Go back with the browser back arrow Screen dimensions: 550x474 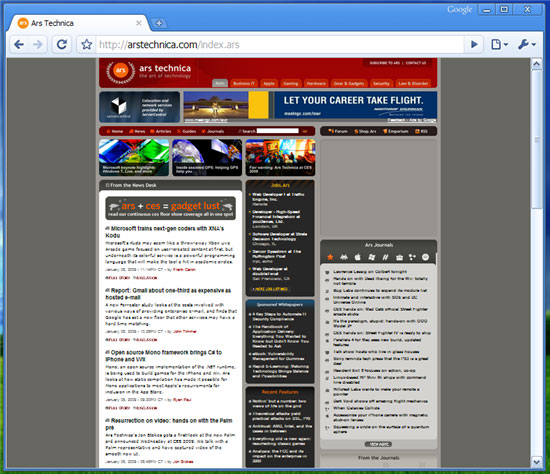point(19,45)
